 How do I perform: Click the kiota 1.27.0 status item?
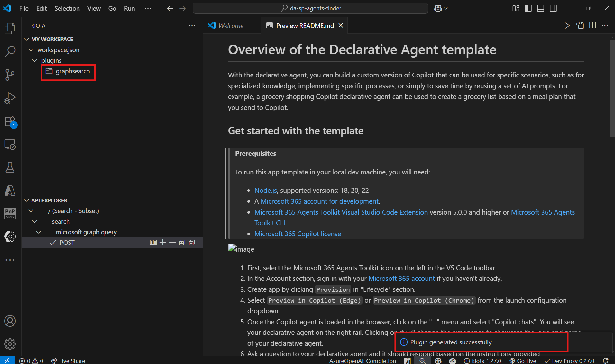click(482, 360)
